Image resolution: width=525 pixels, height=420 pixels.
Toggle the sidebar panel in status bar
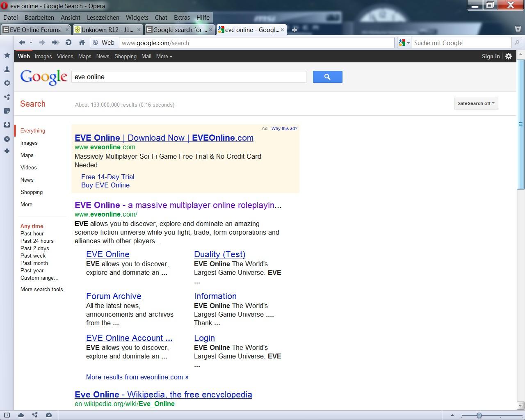tap(7, 415)
